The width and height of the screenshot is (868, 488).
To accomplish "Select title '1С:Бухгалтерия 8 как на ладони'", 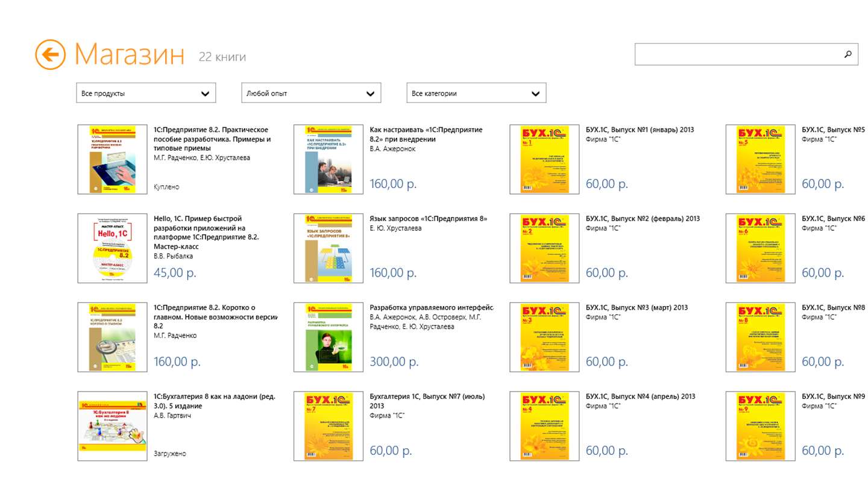I will [215, 401].
